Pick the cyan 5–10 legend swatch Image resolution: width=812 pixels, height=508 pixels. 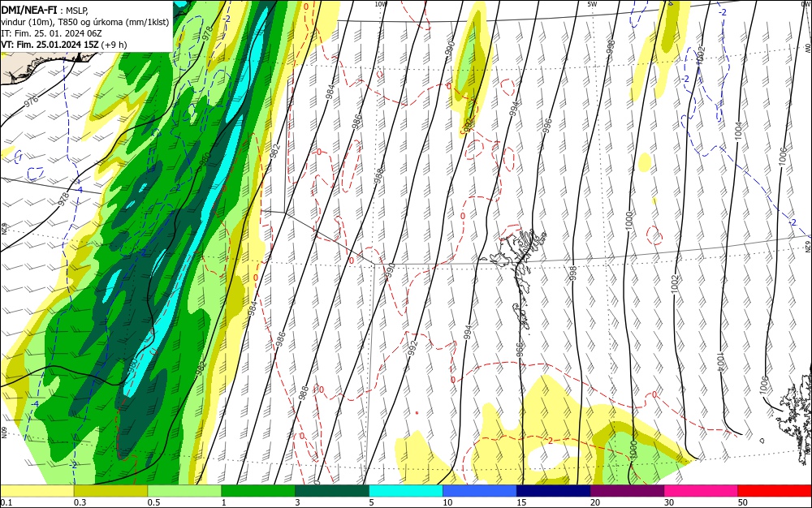[406, 491]
